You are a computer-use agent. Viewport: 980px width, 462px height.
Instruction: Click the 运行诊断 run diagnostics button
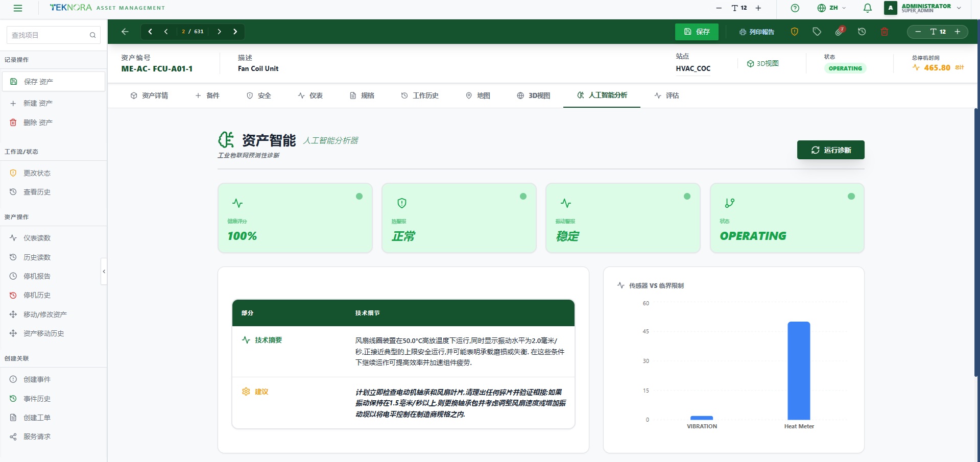(x=831, y=150)
